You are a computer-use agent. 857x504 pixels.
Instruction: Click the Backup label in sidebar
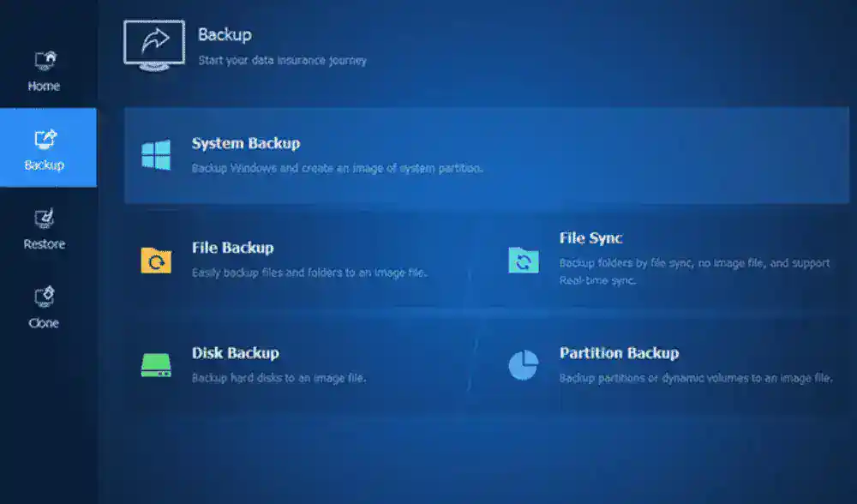point(45,165)
